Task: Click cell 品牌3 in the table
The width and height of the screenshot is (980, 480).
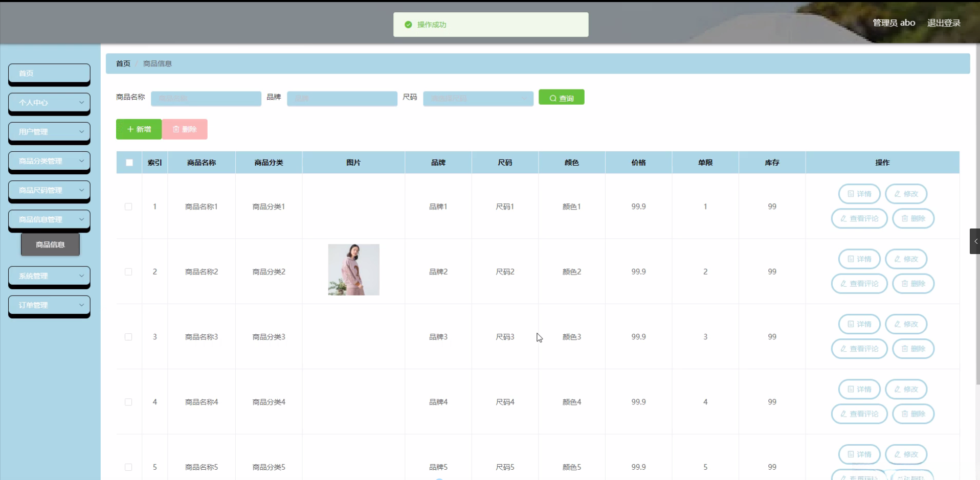Action: point(438,337)
